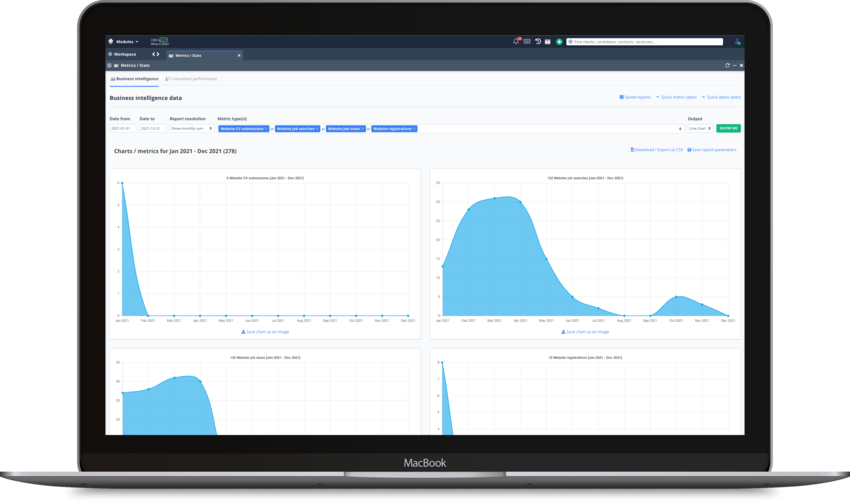Image resolution: width=850 pixels, height=503 pixels.
Task: Remove the Website CV submissions tag
Action: 266,129
